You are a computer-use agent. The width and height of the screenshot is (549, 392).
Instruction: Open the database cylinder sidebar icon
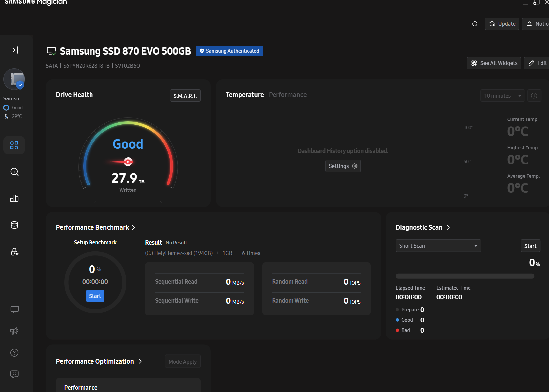coord(14,225)
